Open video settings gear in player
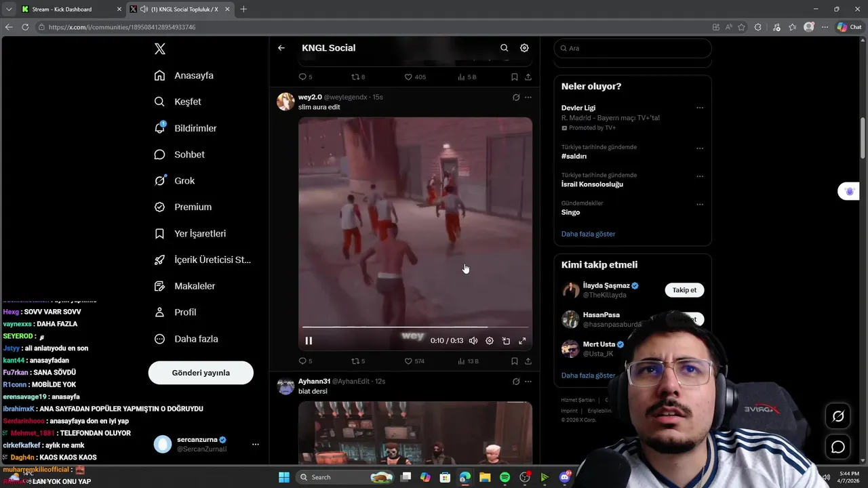This screenshot has height=488, width=868. (x=490, y=341)
